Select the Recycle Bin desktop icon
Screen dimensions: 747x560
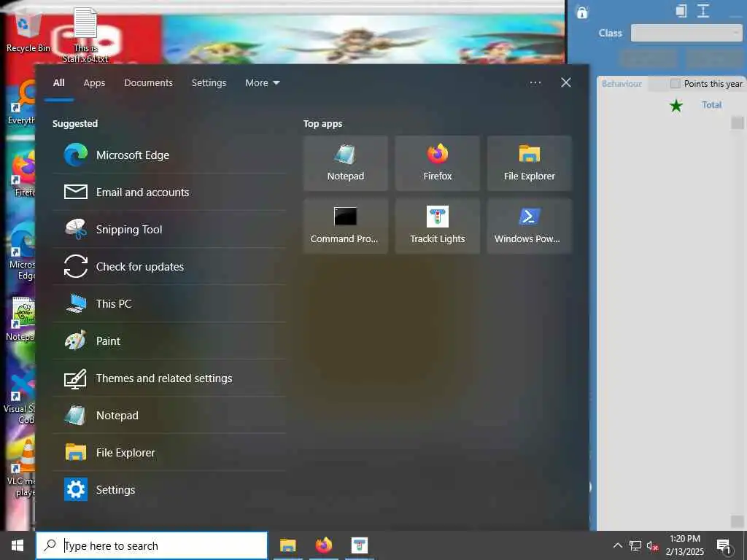pos(28,31)
